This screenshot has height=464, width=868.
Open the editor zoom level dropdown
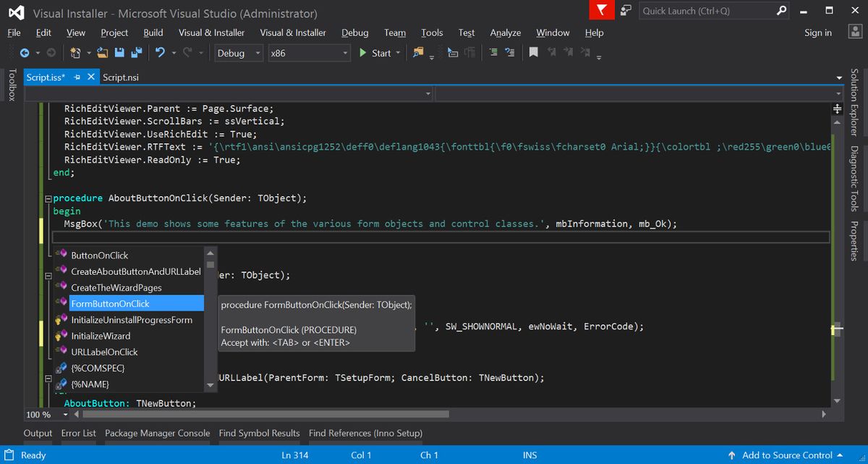point(65,415)
